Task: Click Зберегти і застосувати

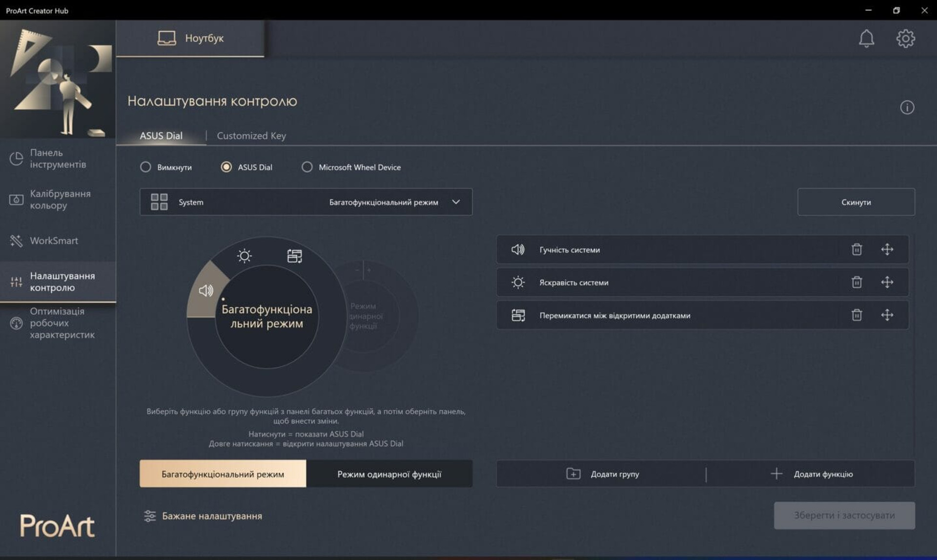Action: [x=844, y=515]
